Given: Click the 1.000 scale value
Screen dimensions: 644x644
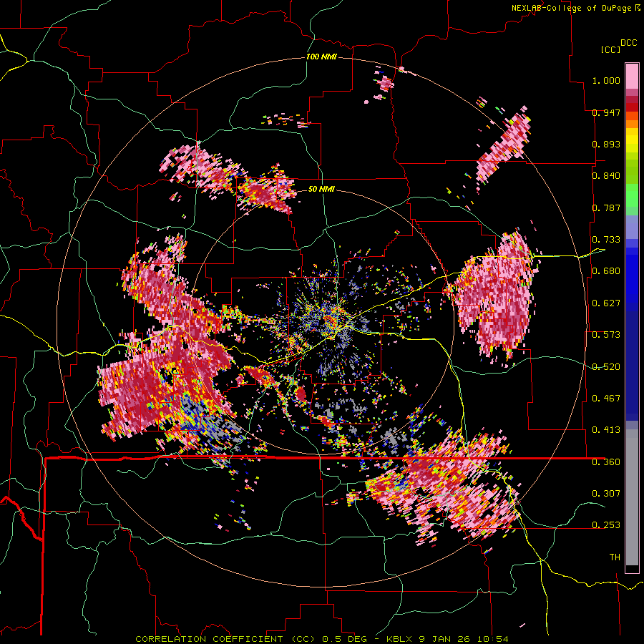Looking at the screenshot, I should pyautogui.click(x=606, y=80).
